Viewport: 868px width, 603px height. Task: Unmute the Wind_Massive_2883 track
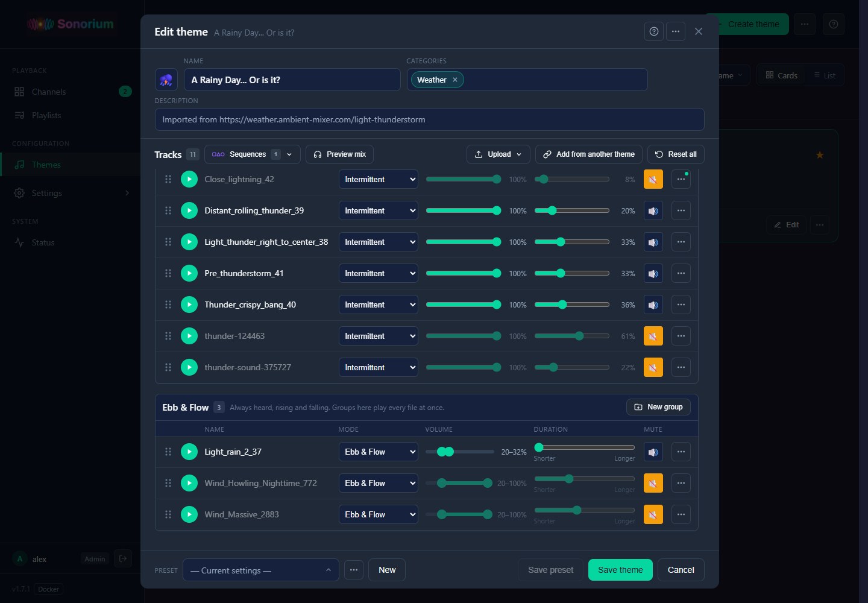point(653,514)
